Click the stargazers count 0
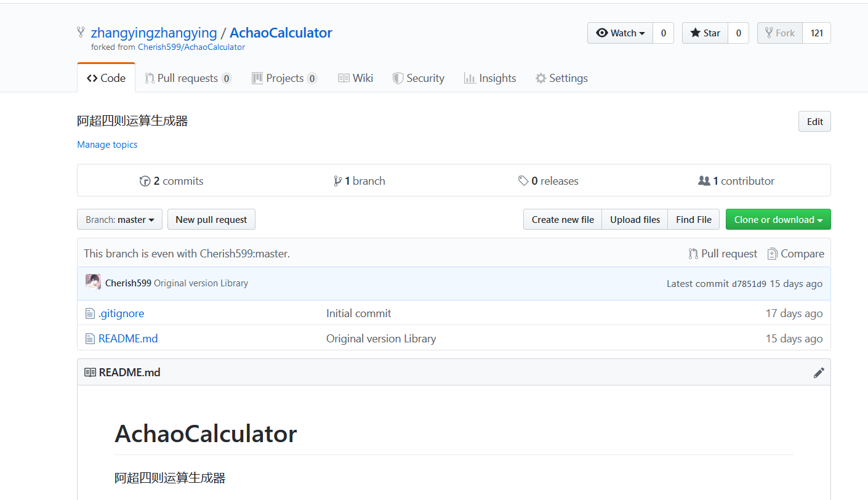Screen dimensions: 868x500 pyautogui.click(x=739, y=33)
